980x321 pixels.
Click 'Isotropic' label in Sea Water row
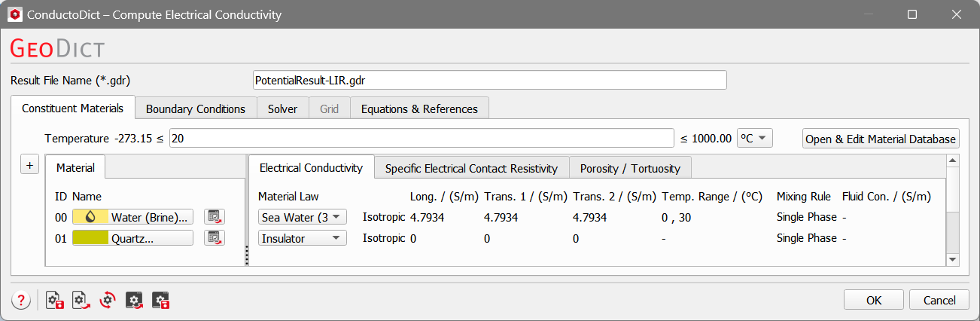pyautogui.click(x=384, y=217)
